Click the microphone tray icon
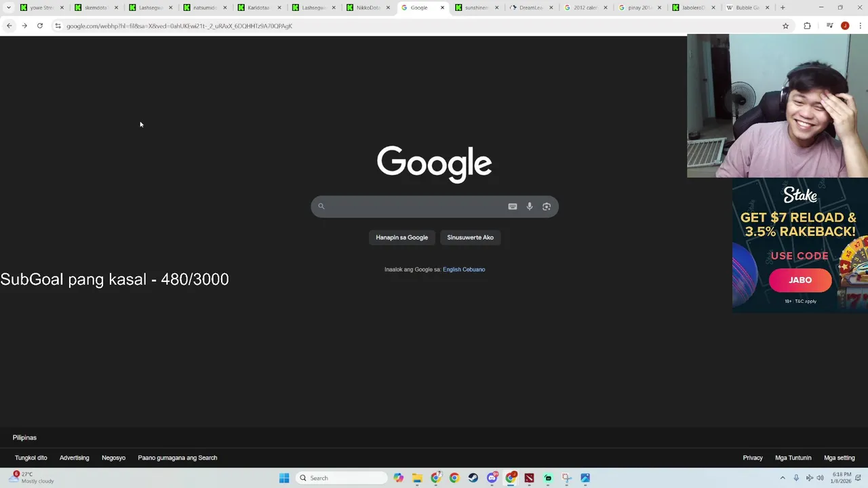The image size is (868, 488). 796,478
